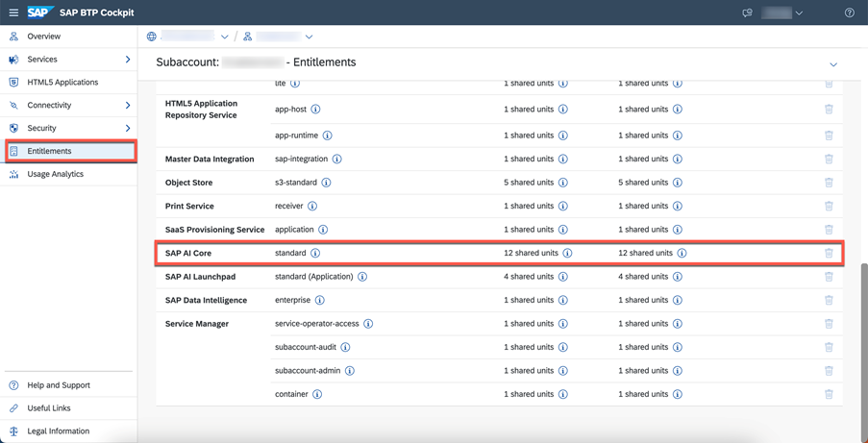Show info for s3-standard plan
The height and width of the screenshot is (443, 868).
pyautogui.click(x=326, y=183)
